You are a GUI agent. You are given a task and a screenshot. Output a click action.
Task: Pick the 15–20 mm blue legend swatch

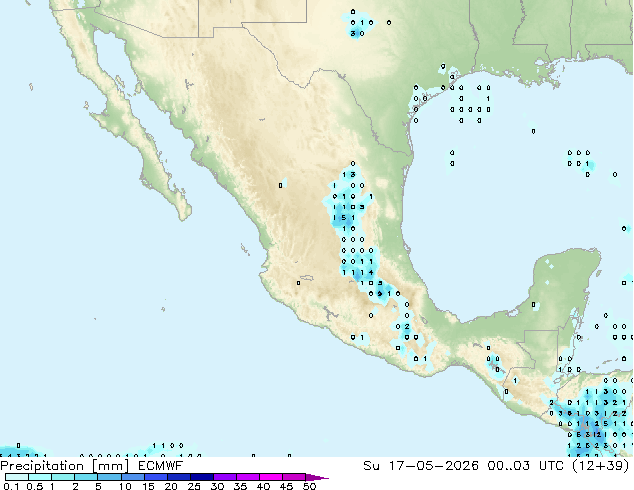point(156,477)
